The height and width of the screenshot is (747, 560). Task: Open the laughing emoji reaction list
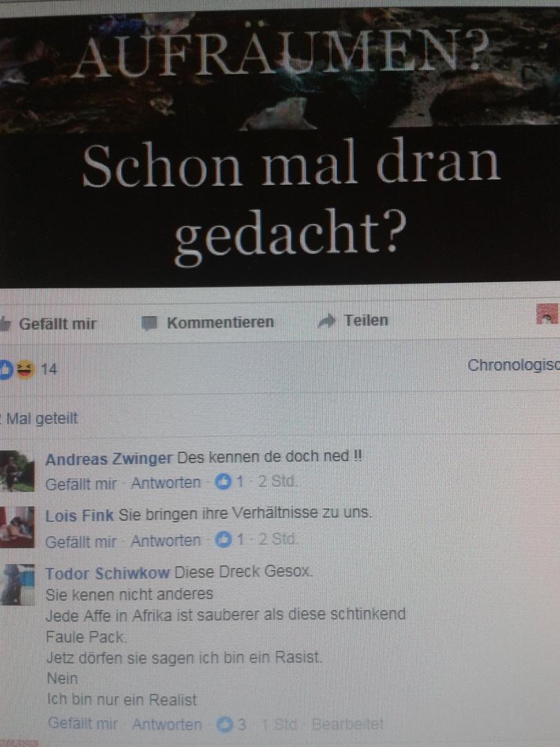(x=25, y=369)
